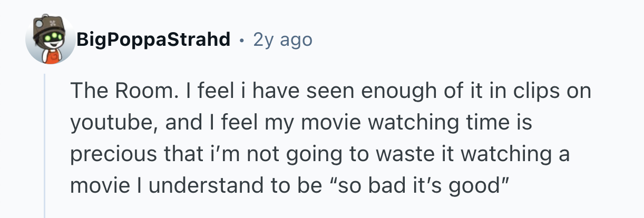
Task: Click the "2y ago" comment timestamp
Action: pos(282,39)
